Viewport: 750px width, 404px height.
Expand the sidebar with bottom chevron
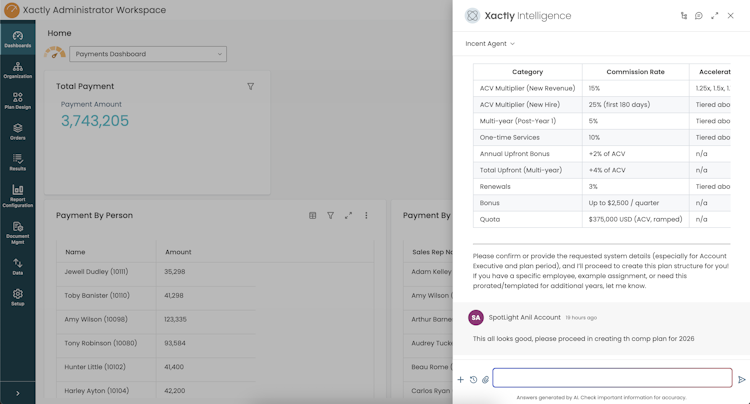[x=18, y=393]
